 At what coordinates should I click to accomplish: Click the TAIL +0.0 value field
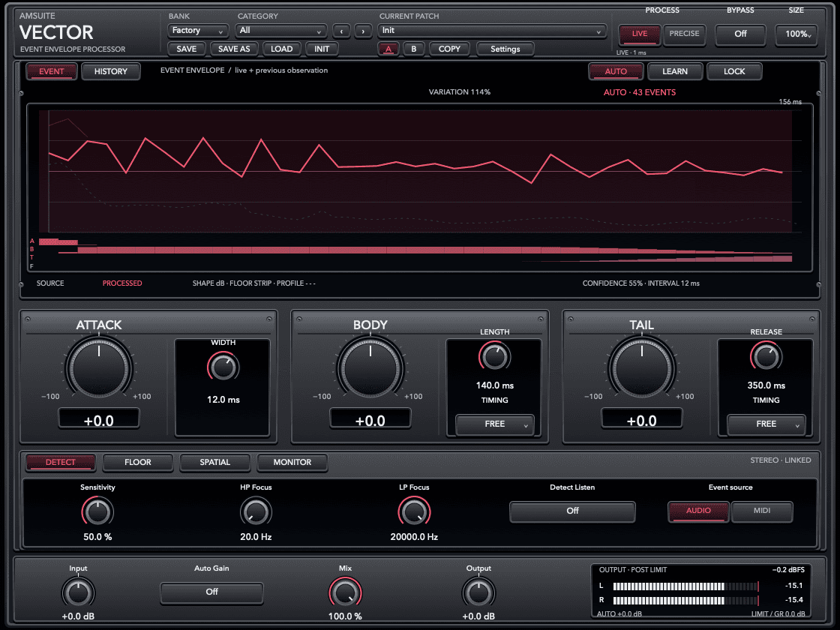click(642, 419)
